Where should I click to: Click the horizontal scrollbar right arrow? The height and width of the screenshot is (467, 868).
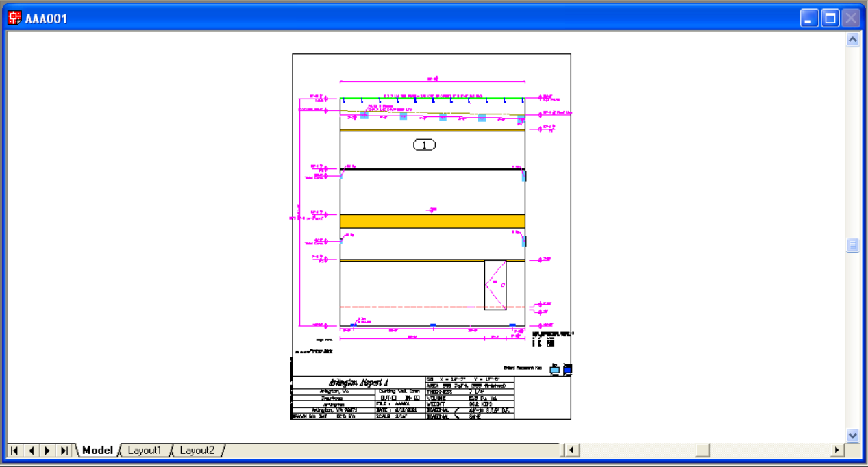[x=837, y=450]
